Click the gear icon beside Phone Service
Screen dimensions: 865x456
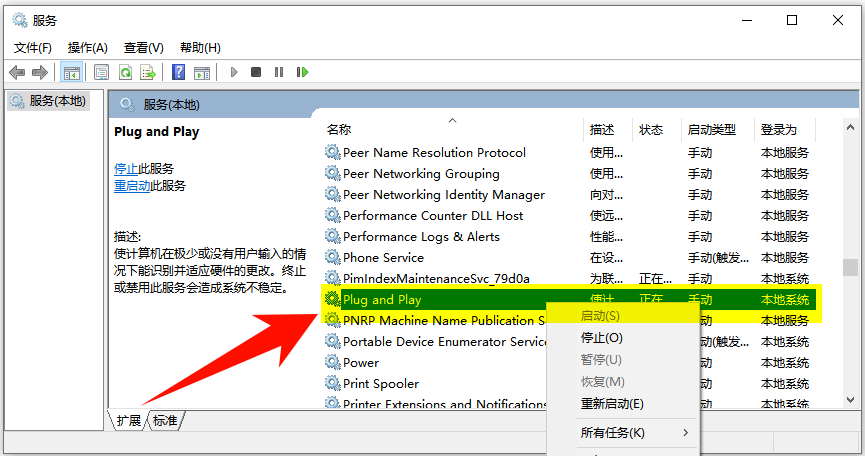[x=333, y=257]
